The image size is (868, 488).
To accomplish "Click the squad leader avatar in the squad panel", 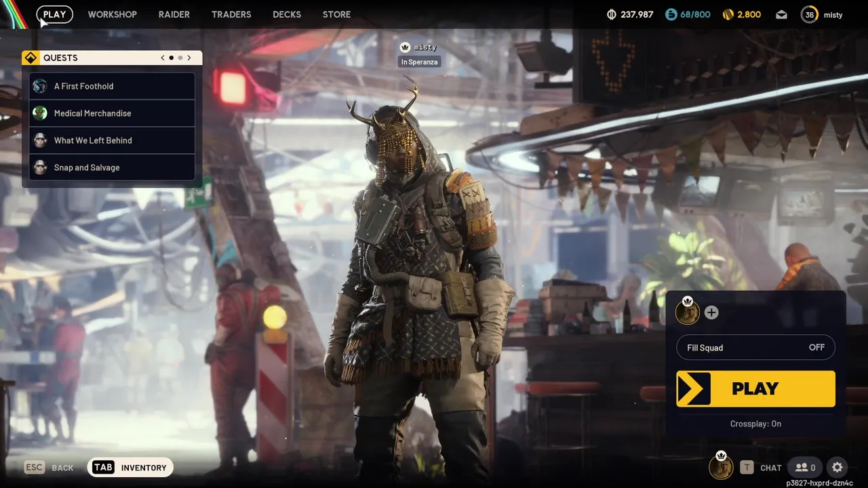I will (x=688, y=312).
